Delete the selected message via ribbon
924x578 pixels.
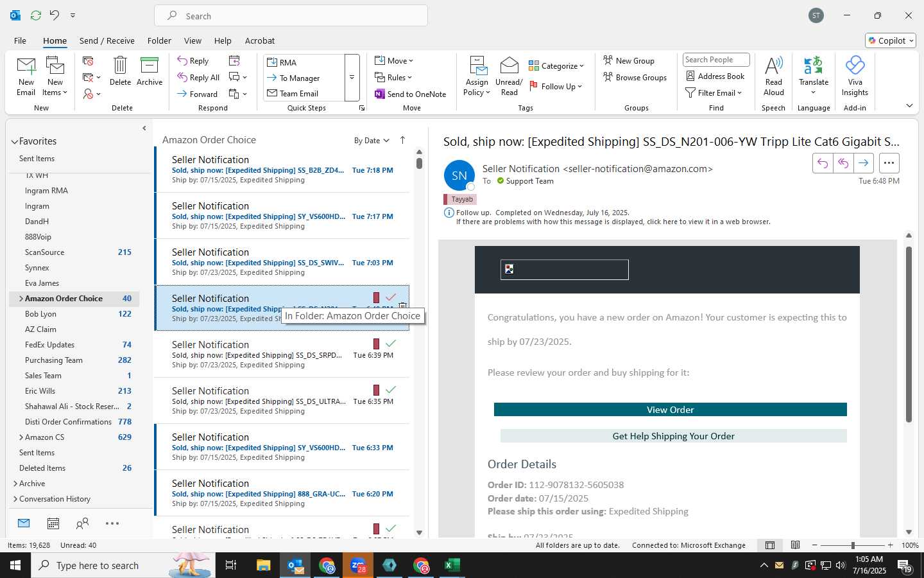click(120, 71)
